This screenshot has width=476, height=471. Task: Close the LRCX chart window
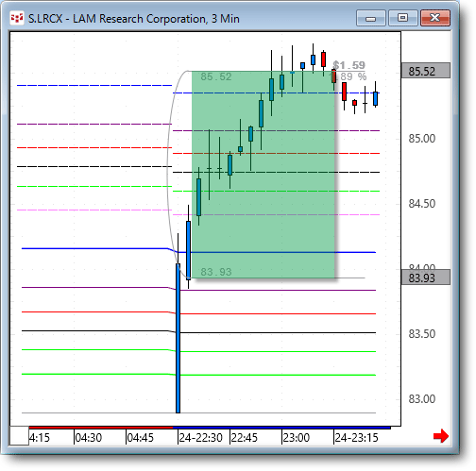point(435,18)
